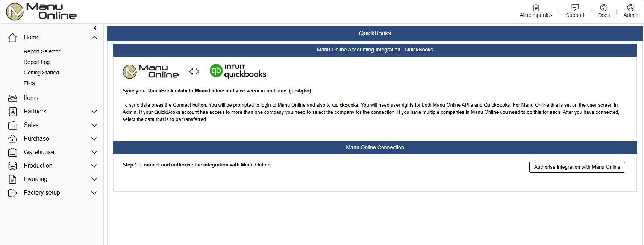Open Report Log under Home
Screen dimensions: 644x245
coord(36,62)
